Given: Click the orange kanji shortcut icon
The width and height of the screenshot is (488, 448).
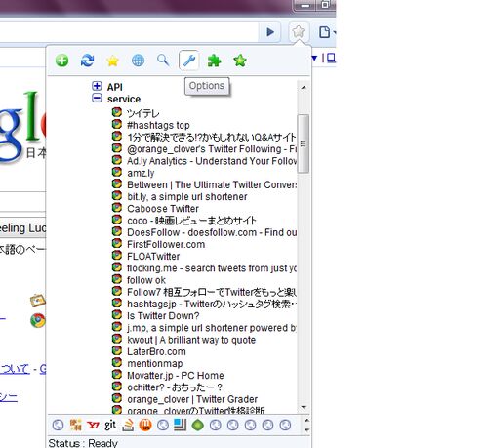Looking at the screenshot, I should point(75,425).
